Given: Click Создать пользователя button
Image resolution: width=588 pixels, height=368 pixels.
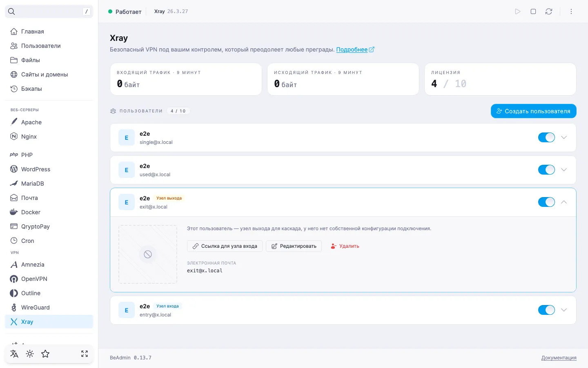Looking at the screenshot, I should (x=533, y=111).
